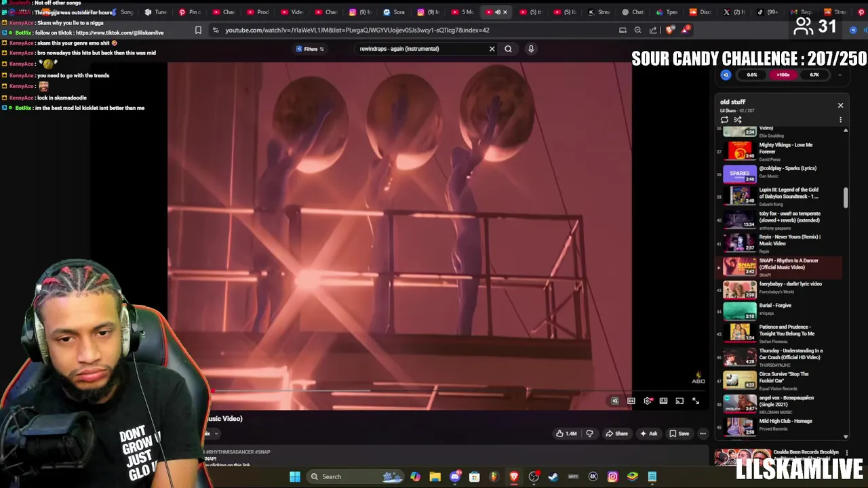Open the Ask AI button
The height and width of the screenshot is (488, 868).
pos(648,434)
